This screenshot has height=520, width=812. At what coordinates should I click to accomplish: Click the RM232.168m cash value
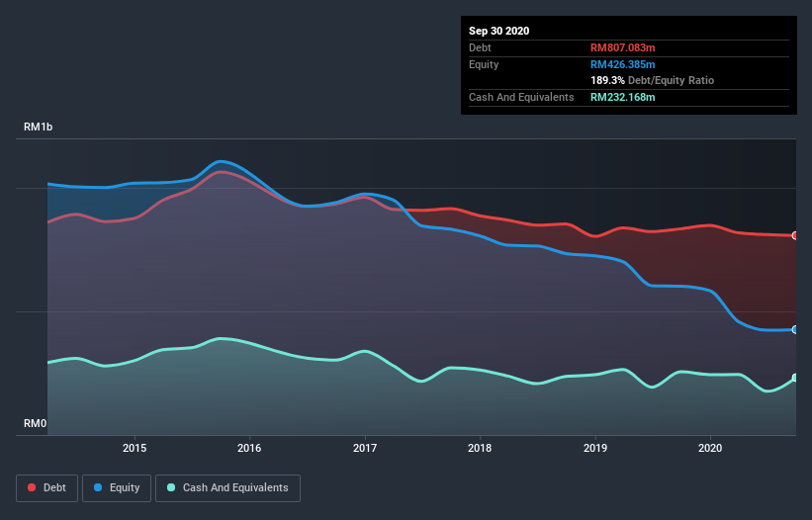click(x=622, y=97)
